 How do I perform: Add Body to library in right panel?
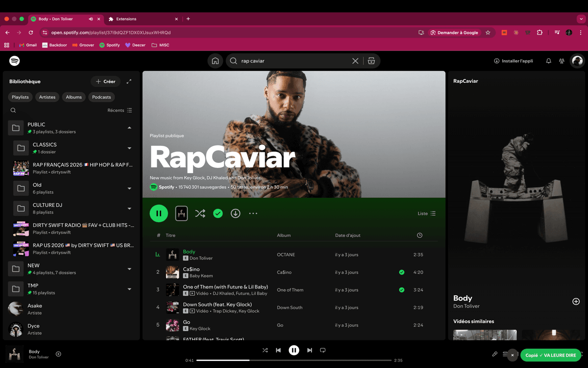[576, 301]
